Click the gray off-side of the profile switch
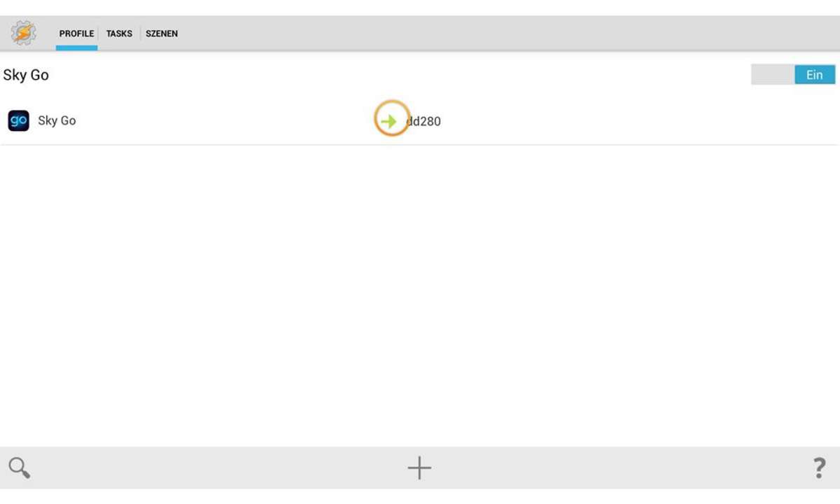840x504 pixels. [773, 75]
